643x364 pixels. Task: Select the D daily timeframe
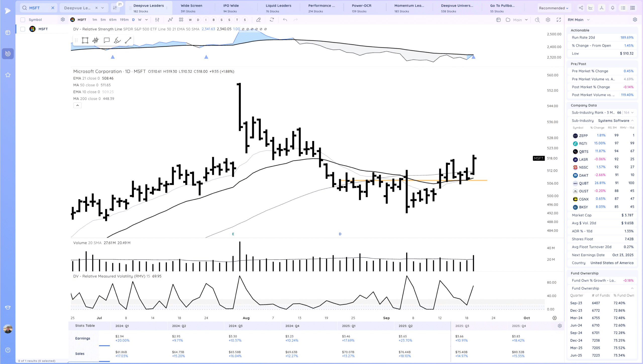click(x=133, y=20)
